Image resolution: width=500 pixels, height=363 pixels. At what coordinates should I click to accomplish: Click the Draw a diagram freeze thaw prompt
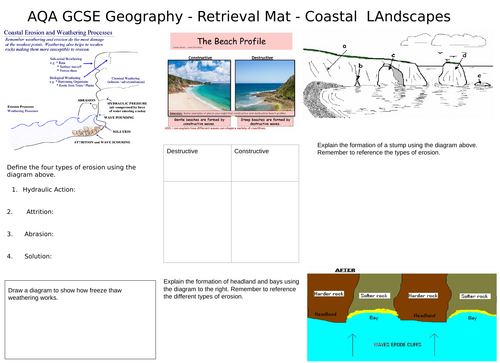click(65, 294)
